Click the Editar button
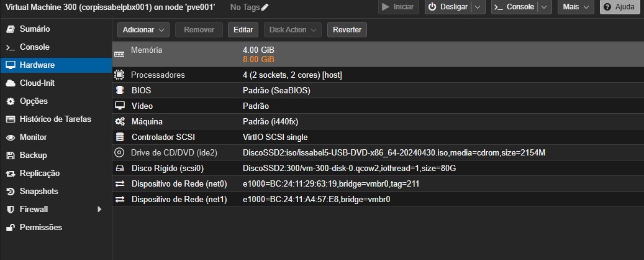The image size is (644, 260). click(x=243, y=30)
